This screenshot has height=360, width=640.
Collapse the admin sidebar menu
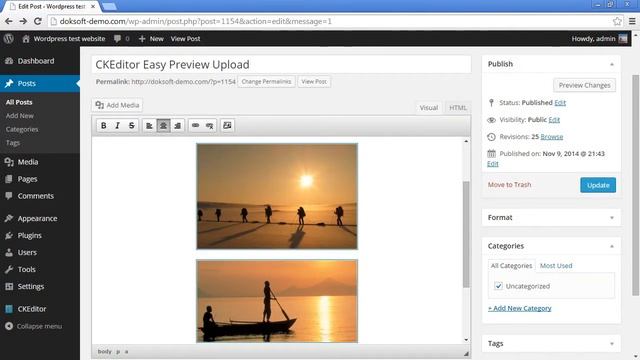coord(33,326)
